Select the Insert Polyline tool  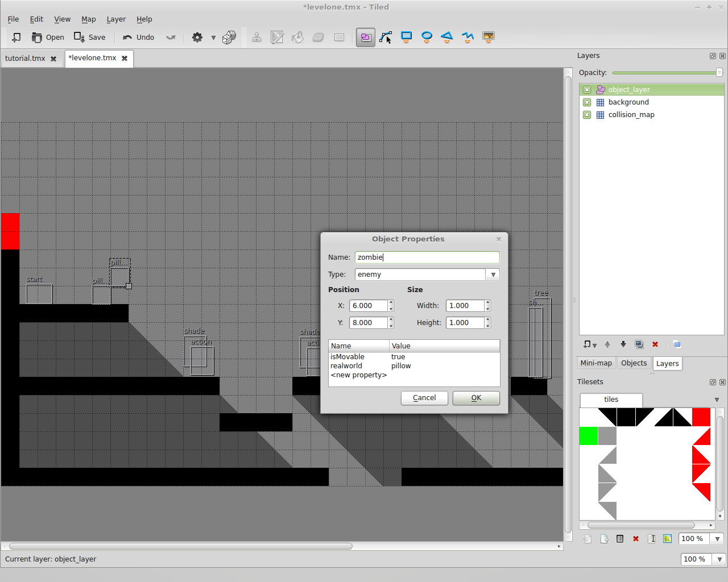pyautogui.click(x=468, y=38)
